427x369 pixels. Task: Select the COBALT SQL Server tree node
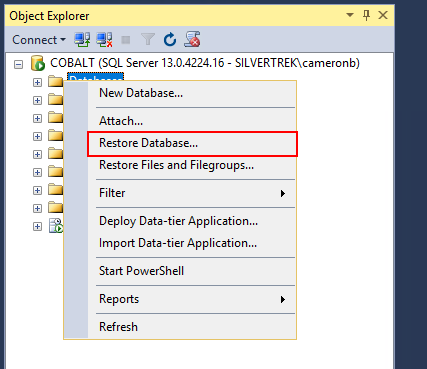[205, 63]
